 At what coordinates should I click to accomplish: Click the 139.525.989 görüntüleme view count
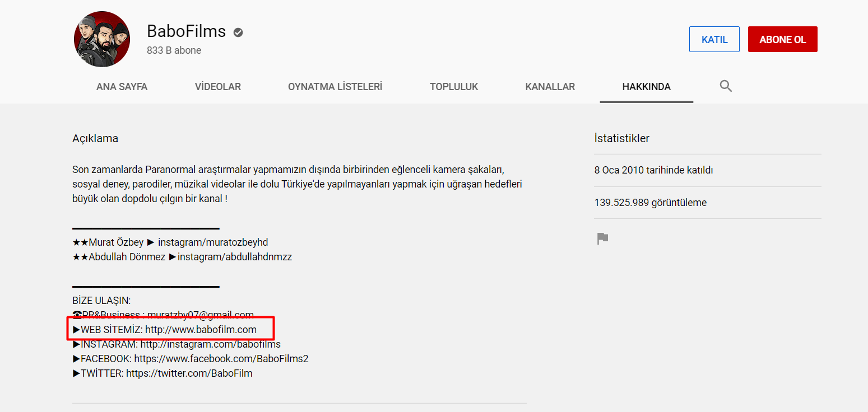click(x=651, y=203)
